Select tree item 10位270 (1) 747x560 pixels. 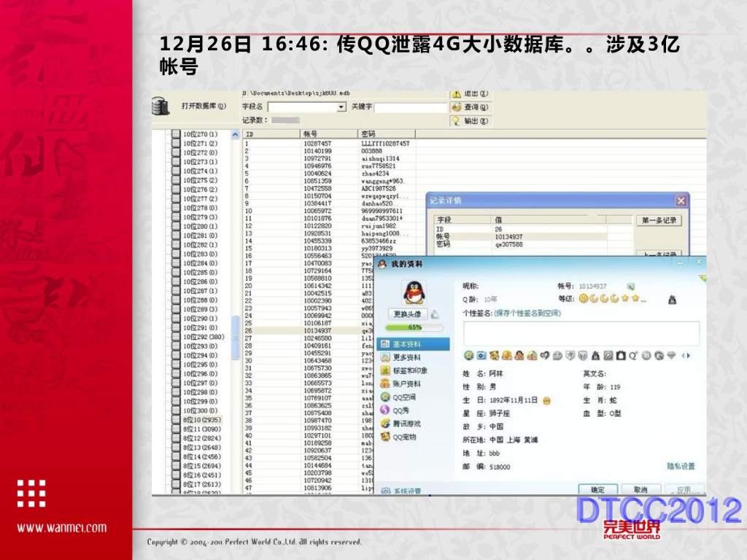[200, 134]
